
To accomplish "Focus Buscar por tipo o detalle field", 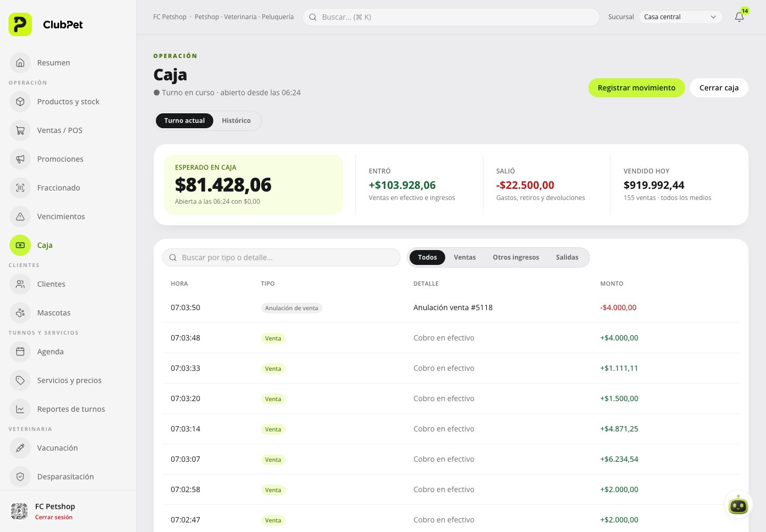I will [281, 257].
